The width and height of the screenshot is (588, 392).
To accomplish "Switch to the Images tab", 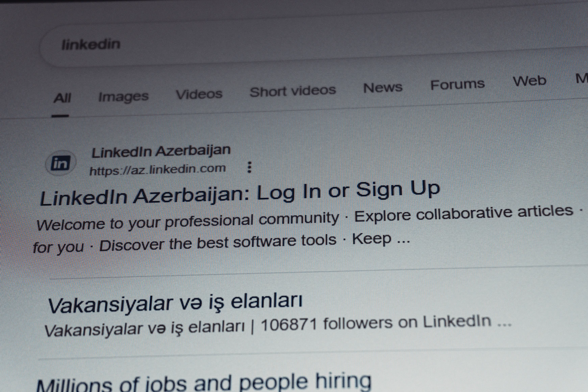I will 123,97.
